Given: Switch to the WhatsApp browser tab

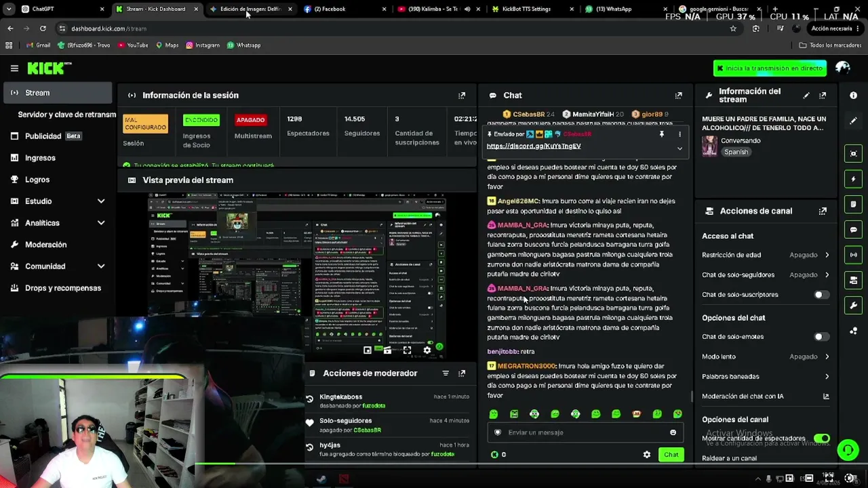Looking at the screenshot, I should point(626,9).
